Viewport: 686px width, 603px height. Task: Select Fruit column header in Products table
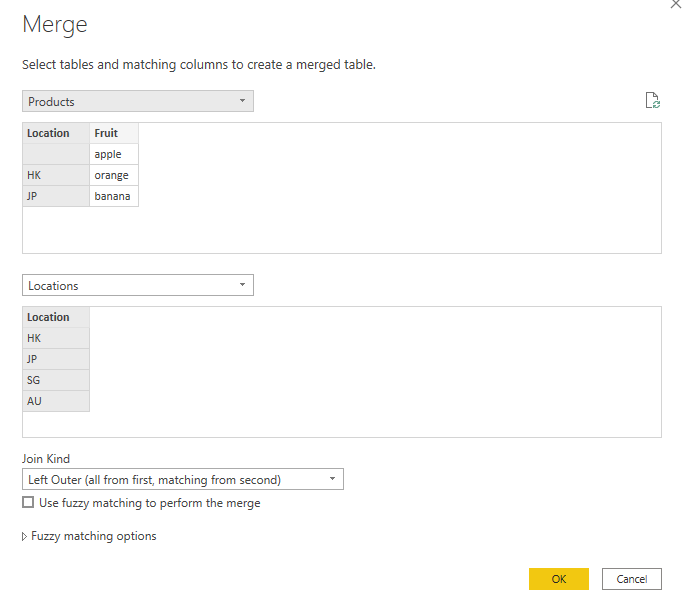114,133
